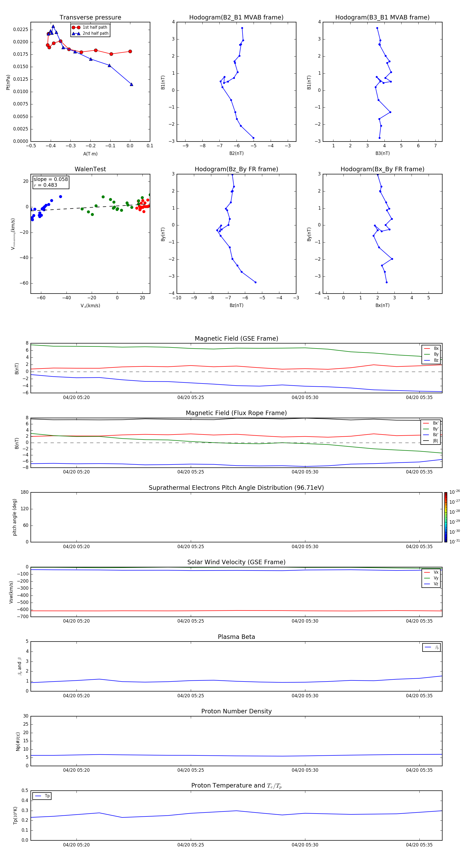Click the black |B| line in Flux Rope plot
Viewport: 473px width, 868px height.
coord(236,419)
